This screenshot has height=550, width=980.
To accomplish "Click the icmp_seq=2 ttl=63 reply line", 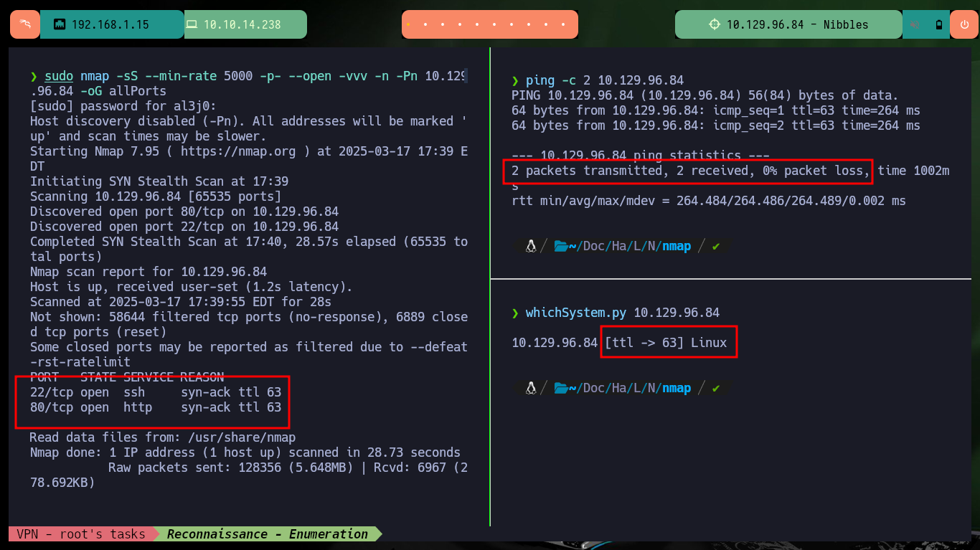I will pos(716,125).
